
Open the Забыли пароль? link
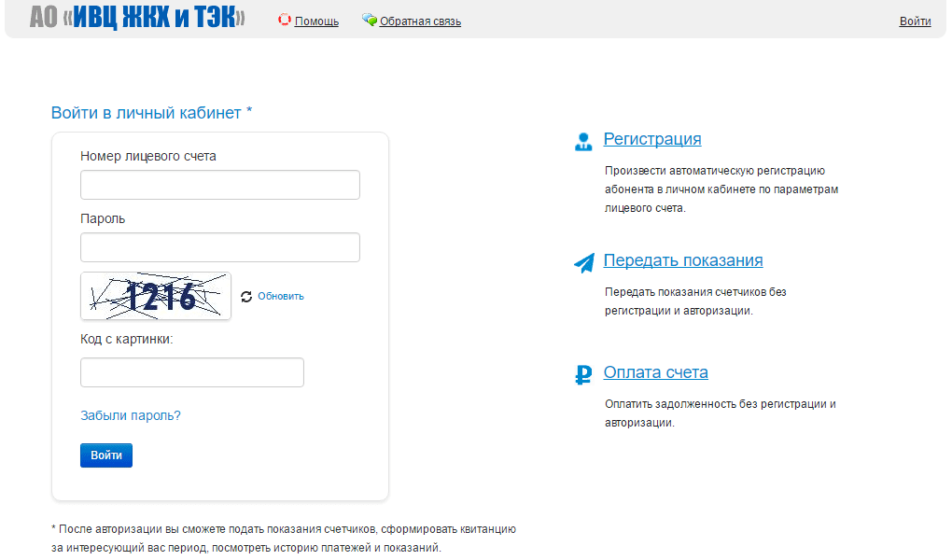(x=131, y=415)
